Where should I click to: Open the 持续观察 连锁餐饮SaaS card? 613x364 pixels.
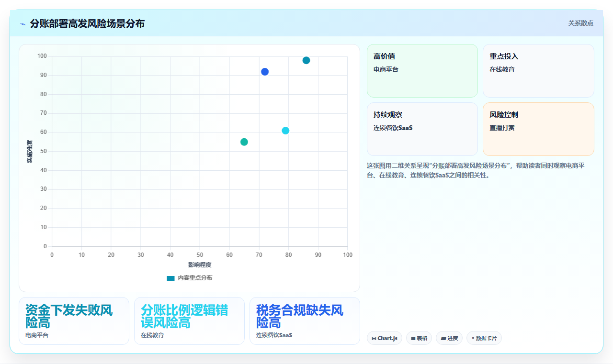(x=422, y=129)
